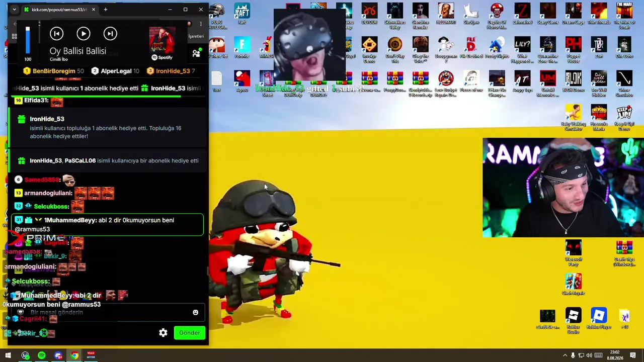This screenshot has width=644, height=362.
Task: Launch Frosty Nights from the desktop
Action: (497, 48)
